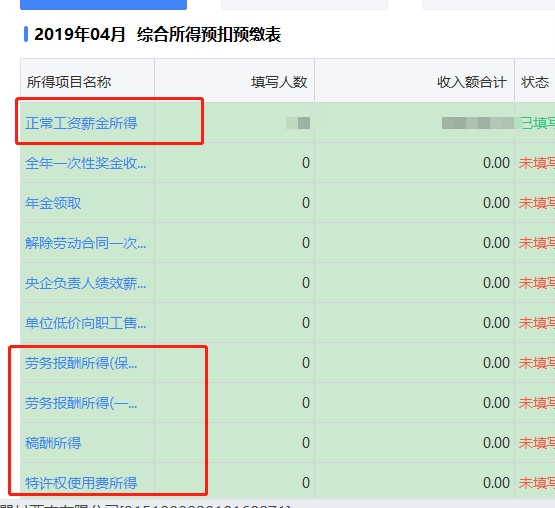Screen dimensions: 555x508
Task: Open 正常工资薪金所得 link
Action: (81, 123)
